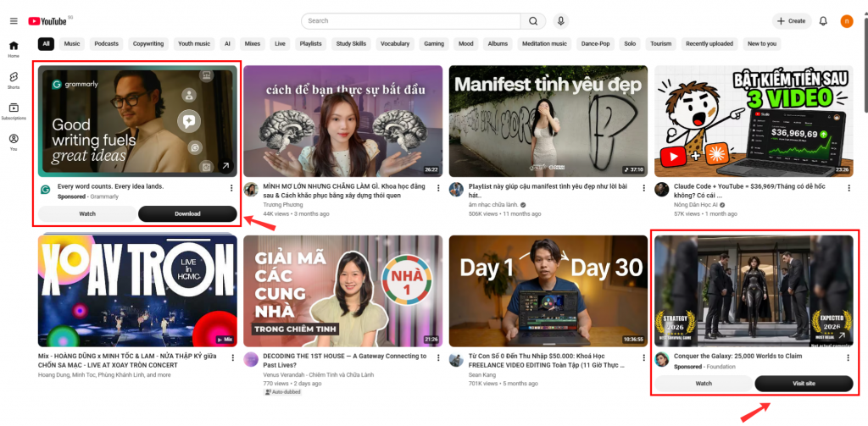This screenshot has width=868, height=426.
Task: Select the Youth music filter chip
Action: point(194,44)
